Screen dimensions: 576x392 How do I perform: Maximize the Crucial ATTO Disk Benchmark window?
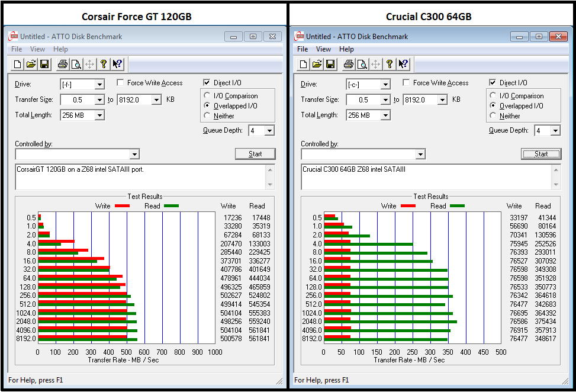coord(539,36)
